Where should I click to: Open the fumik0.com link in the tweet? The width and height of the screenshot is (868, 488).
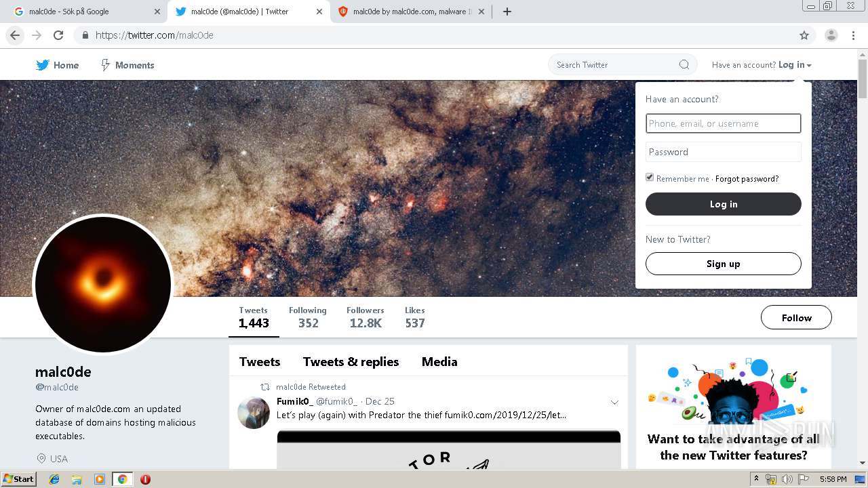pos(505,415)
